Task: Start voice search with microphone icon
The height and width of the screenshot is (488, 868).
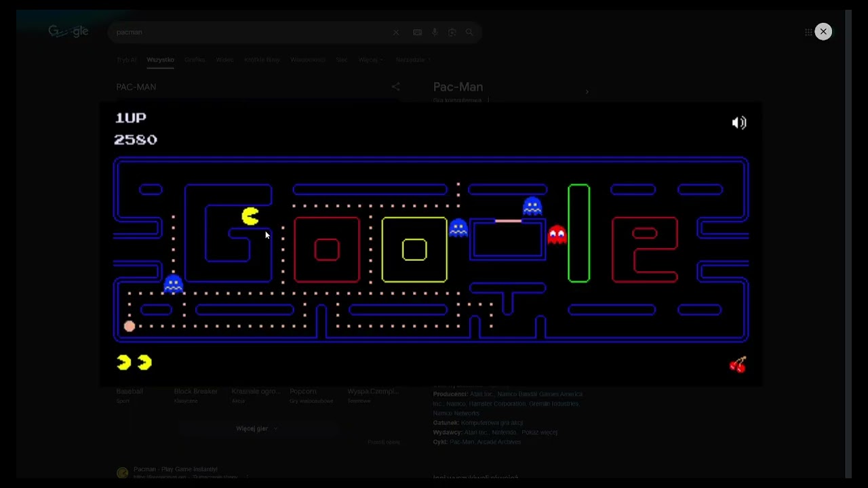Action: pos(435,33)
